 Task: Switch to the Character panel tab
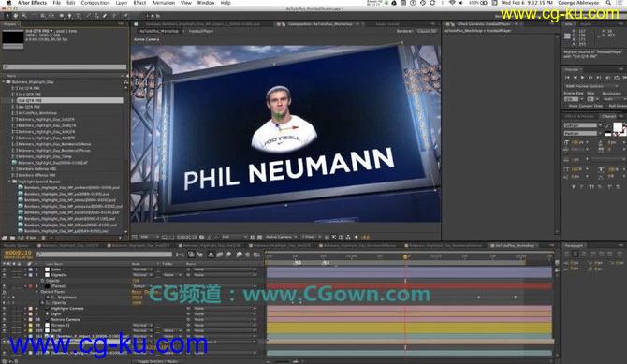pyautogui.click(x=609, y=116)
